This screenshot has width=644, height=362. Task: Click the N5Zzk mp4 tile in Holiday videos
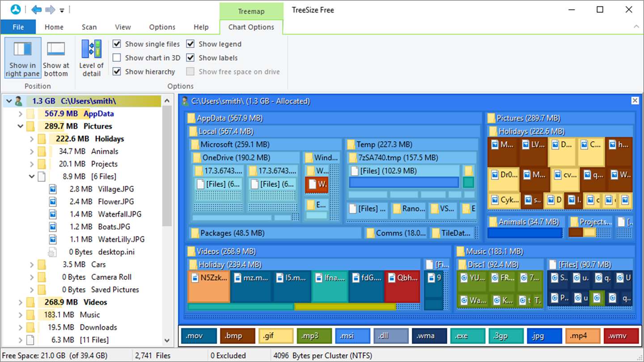(x=208, y=286)
